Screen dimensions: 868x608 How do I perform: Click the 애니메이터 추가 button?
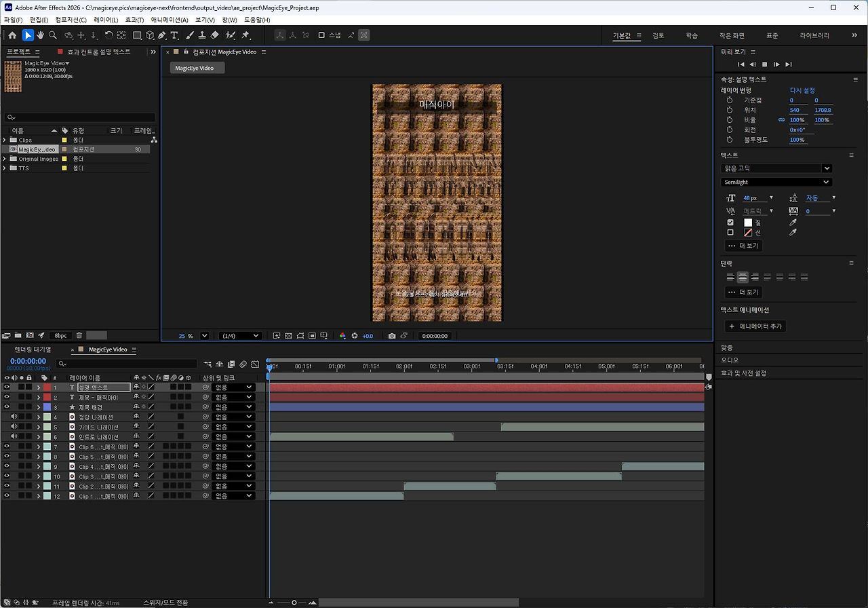click(x=755, y=326)
